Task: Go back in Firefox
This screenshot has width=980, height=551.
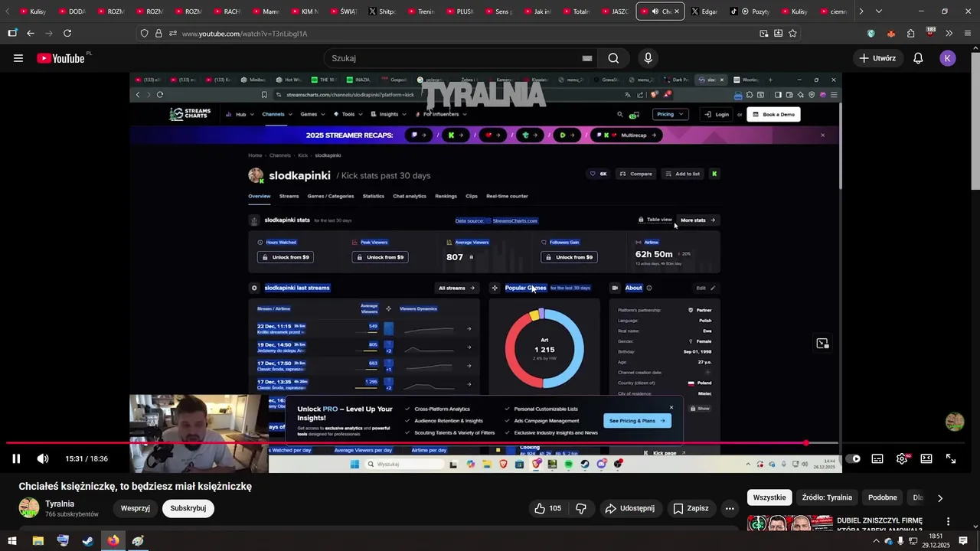Action: point(31,34)
